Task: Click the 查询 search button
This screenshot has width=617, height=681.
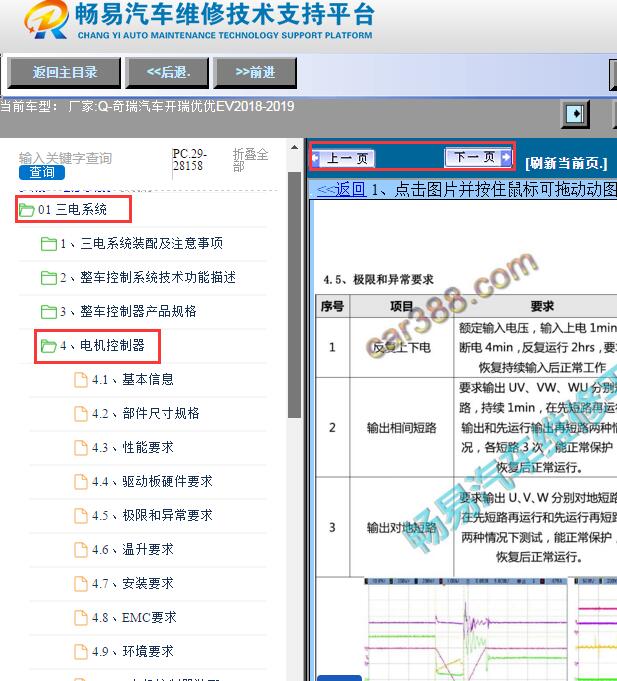Action: [42, 172]
